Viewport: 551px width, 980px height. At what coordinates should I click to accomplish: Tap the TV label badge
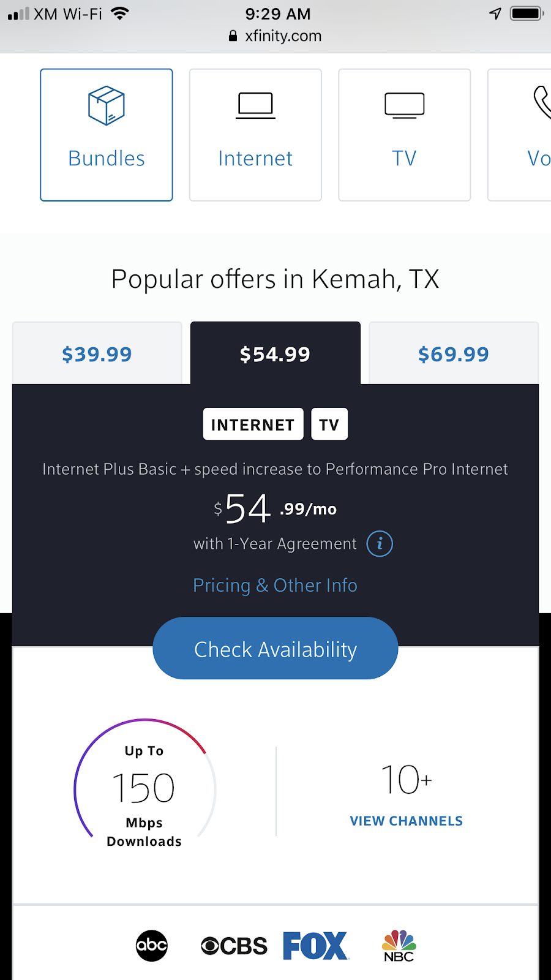tap(329, 424)
